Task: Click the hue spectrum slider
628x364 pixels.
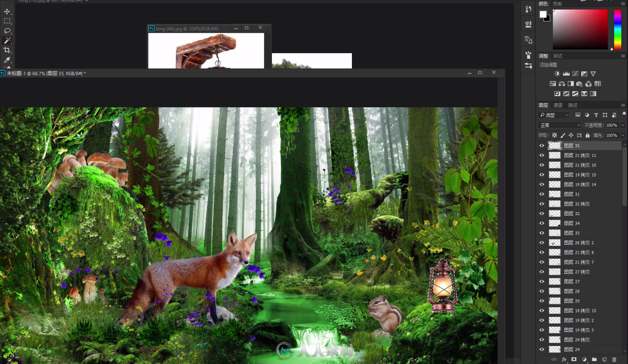Action: point(618,30)
